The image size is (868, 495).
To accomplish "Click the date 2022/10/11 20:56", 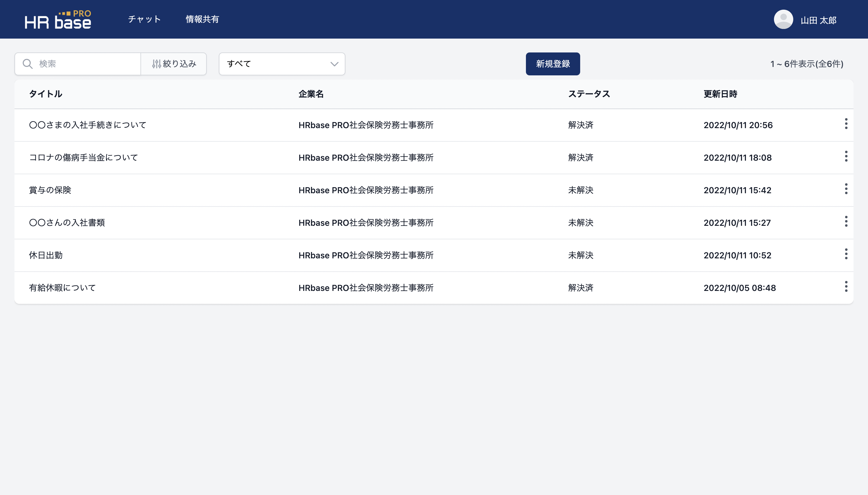I will point(738,125).
